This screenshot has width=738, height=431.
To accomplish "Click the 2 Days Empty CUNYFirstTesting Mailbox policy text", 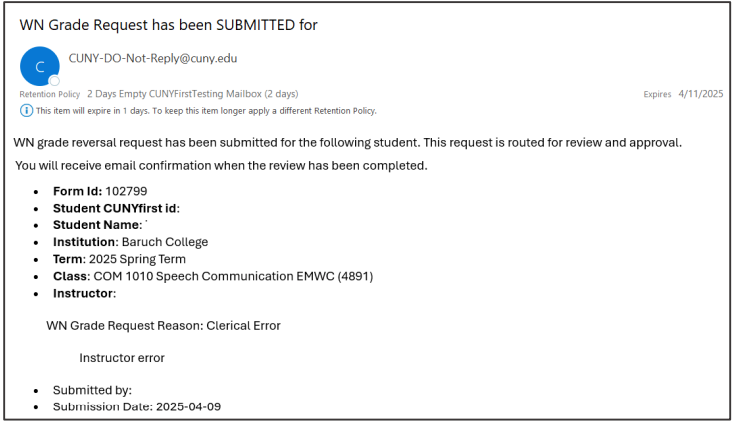I will [x=193, y=94].
